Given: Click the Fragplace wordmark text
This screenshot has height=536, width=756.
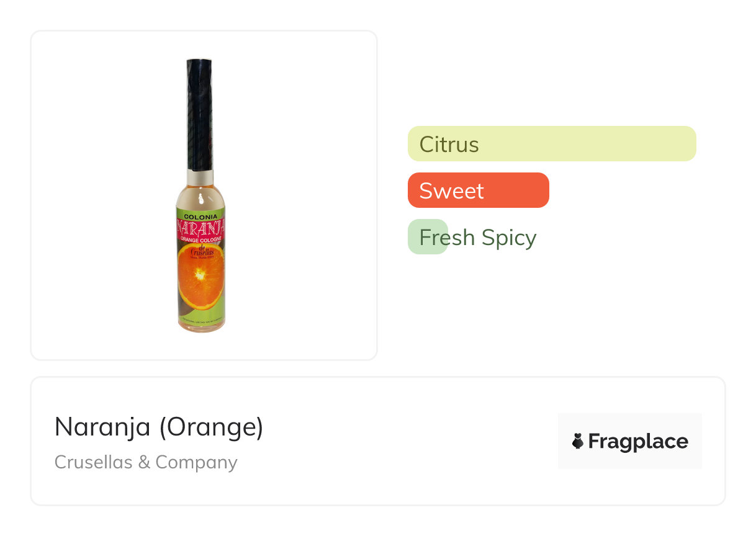Looking at the screenshot, I should tap(638, 441).
